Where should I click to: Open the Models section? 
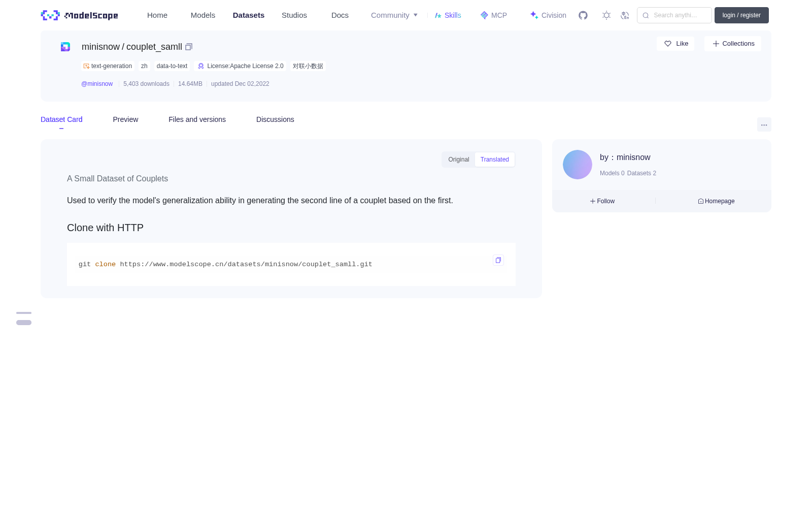[203, 15]
